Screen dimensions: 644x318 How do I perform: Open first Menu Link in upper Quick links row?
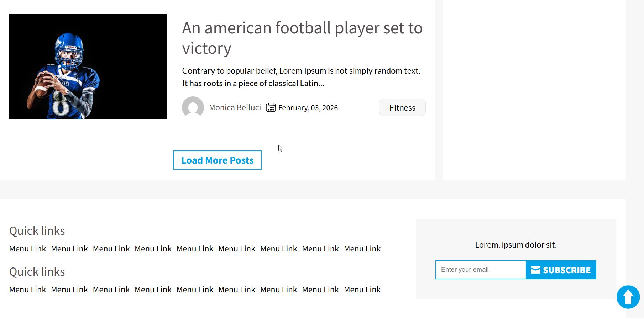(28, 249)
